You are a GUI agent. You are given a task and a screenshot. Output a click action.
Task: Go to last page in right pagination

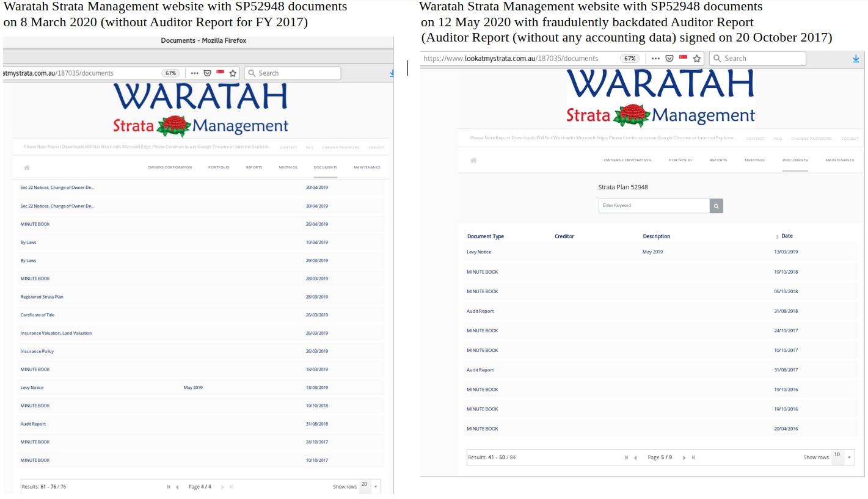pos(693,457)
